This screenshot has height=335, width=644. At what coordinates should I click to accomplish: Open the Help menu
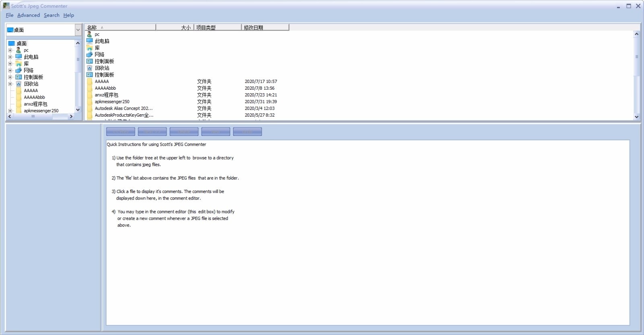[68, 15]
